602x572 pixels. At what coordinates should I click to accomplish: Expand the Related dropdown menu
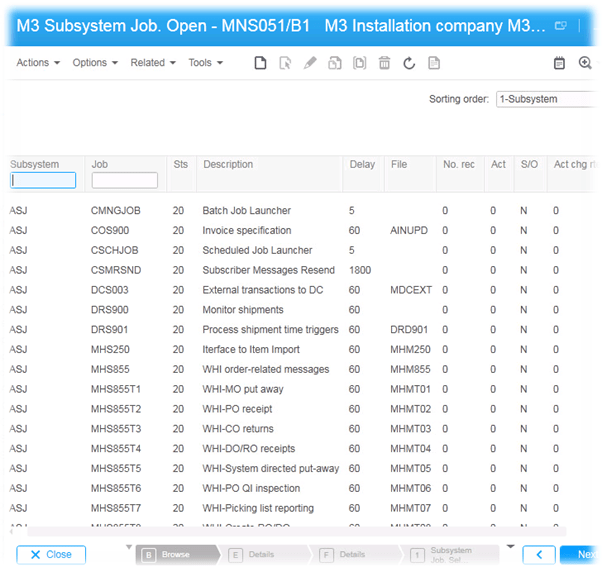click(x=152, y=63)
